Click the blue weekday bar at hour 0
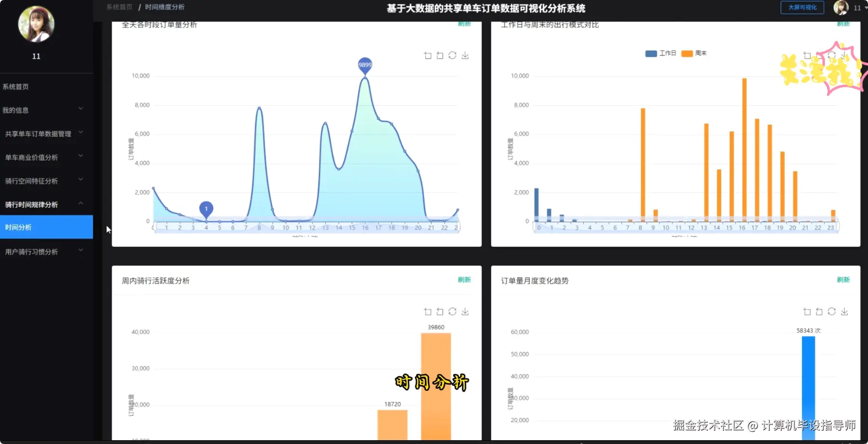The width and height of the screenshot is (868, 444). pos(536,205)
